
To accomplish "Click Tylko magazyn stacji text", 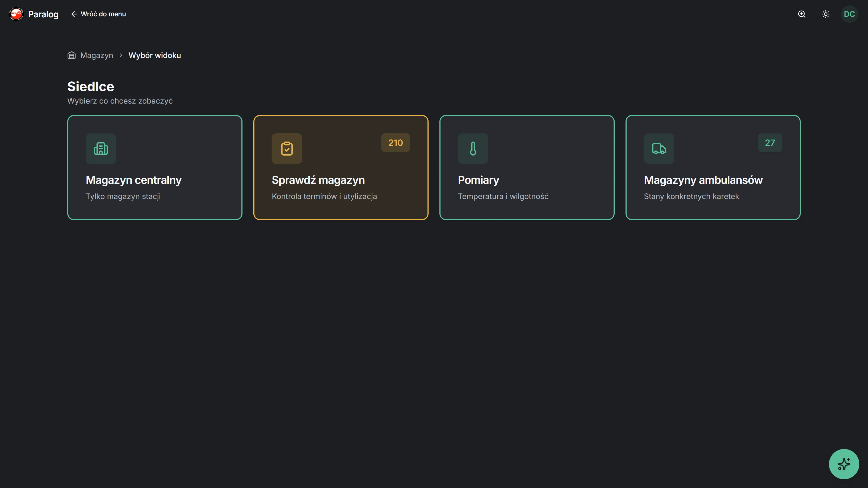I will click(123, 196).
